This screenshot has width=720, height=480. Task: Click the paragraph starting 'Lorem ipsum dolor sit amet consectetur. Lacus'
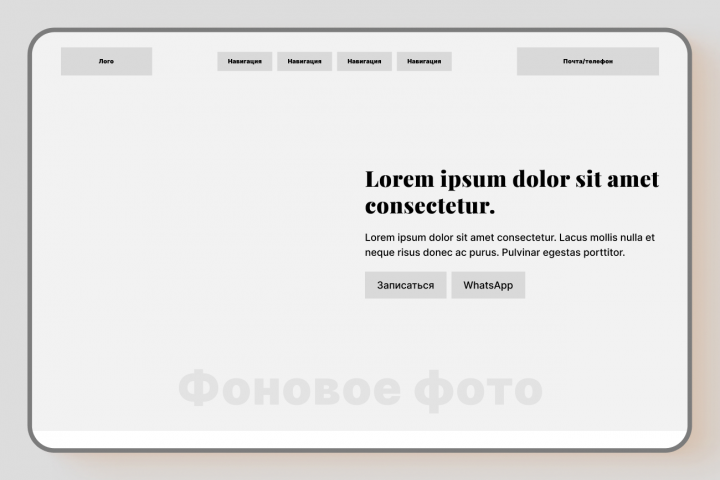[x=510, y=245]
